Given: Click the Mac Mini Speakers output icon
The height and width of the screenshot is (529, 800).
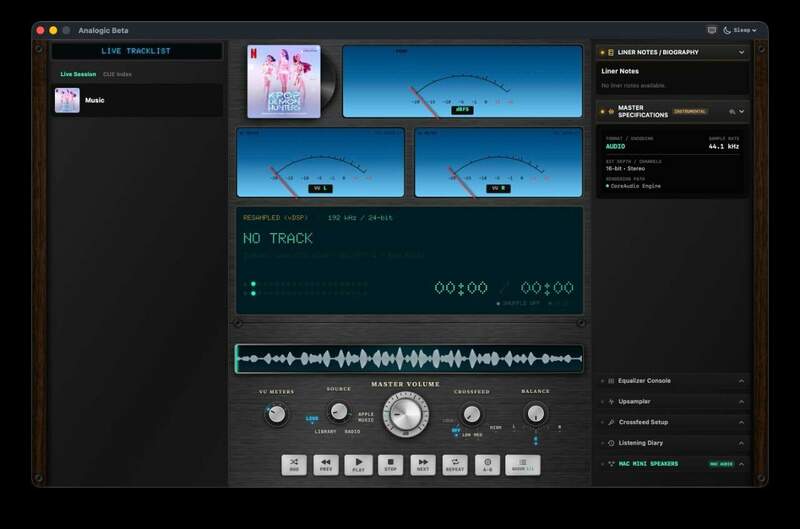Looking at the screenshot, I should coord(611,464).
